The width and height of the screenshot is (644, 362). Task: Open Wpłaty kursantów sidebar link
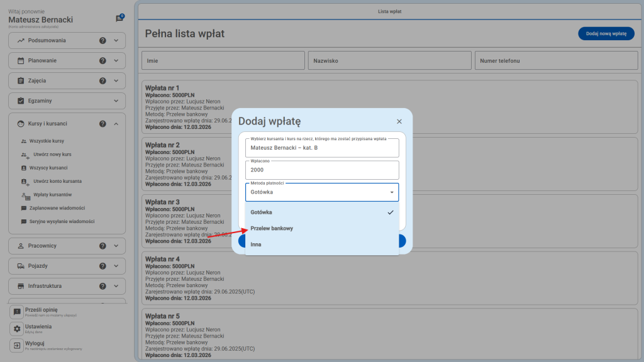pos(53,195)
